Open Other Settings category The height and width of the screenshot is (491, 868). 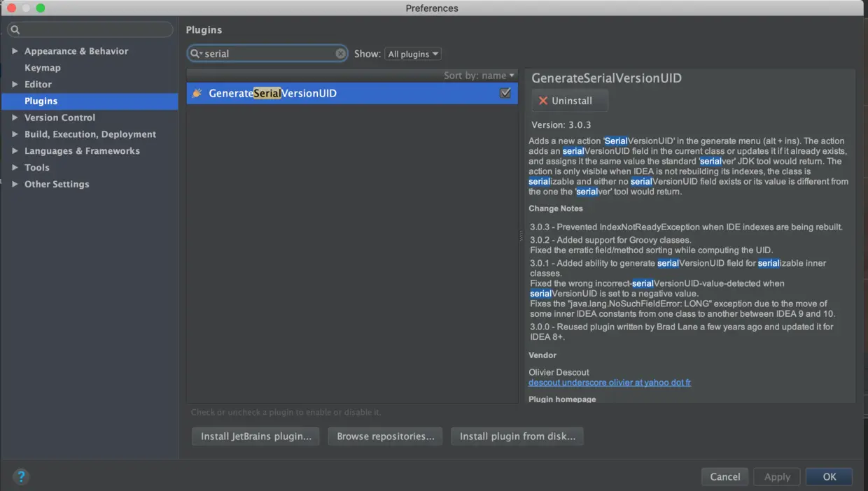[57, 184]
